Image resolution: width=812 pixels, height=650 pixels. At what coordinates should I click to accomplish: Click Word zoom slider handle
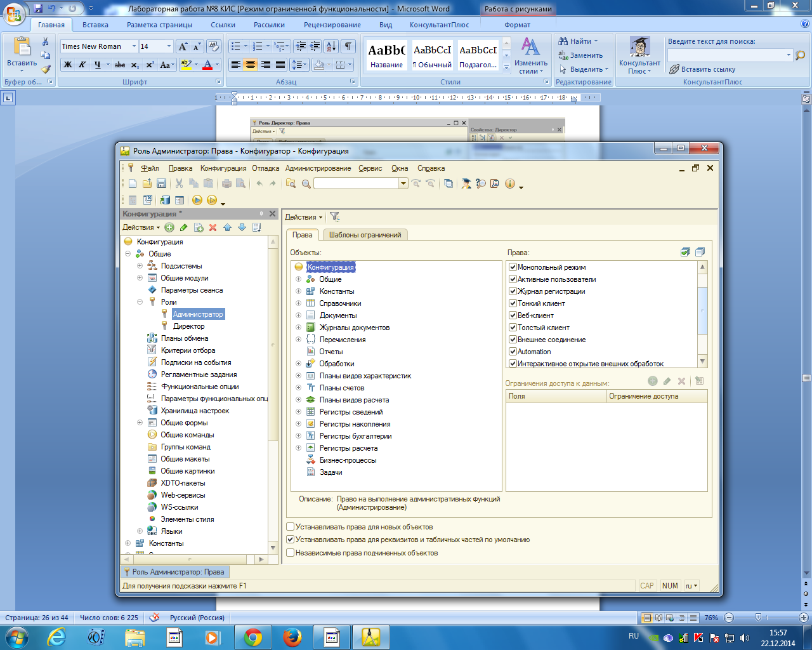coord(758,617)
